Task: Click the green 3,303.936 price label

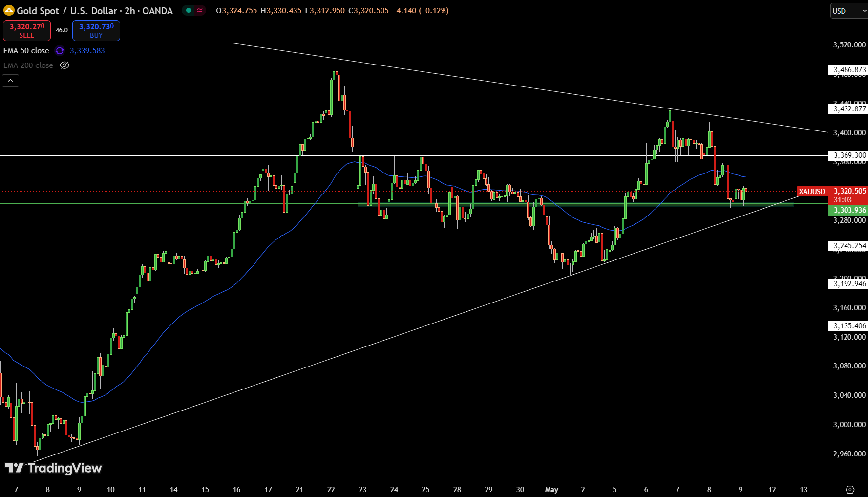Action: 848,210
